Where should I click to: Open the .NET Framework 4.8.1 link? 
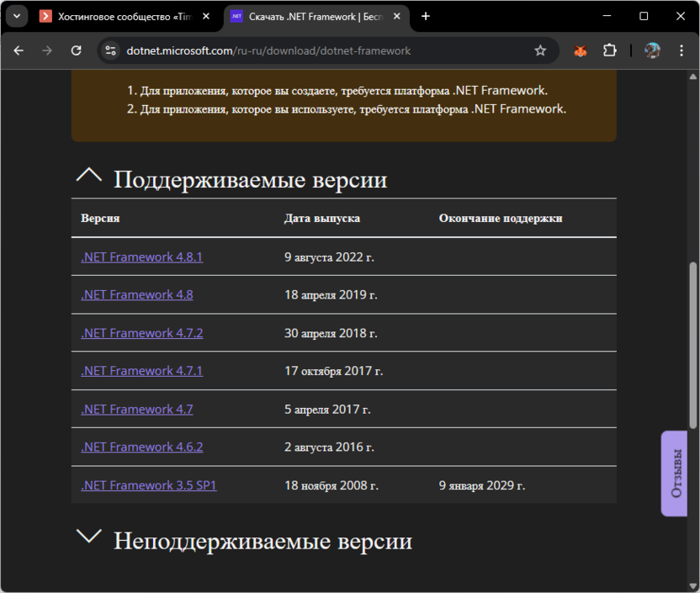tap(141, 257)
